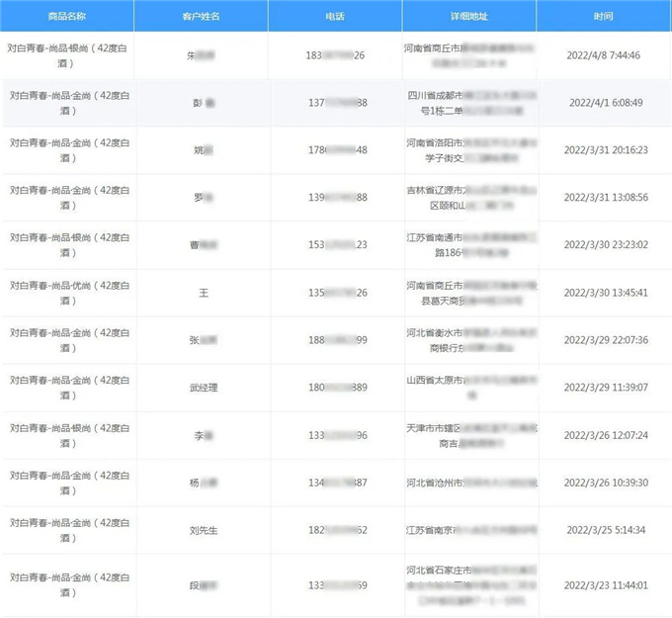672x618 pixels.
Task: Click the 客户姓名 column header
Action: click(201, 17)
